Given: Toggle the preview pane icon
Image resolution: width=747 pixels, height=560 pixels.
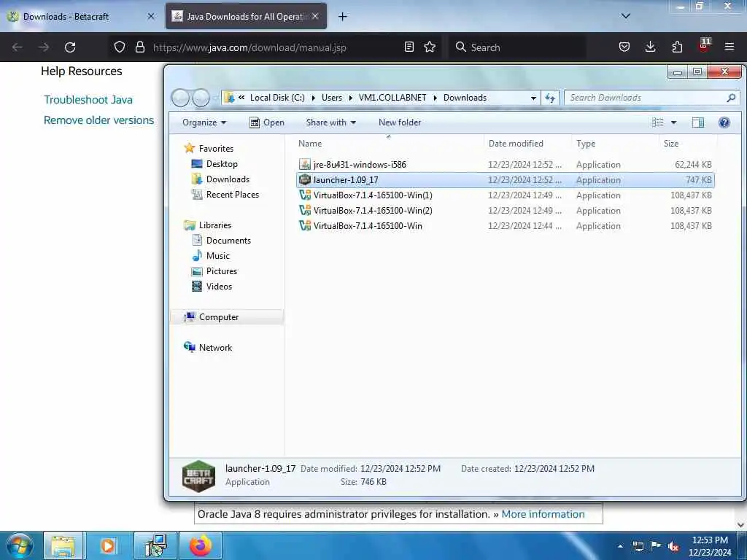Looking at the screenshot, I should 698,122.
